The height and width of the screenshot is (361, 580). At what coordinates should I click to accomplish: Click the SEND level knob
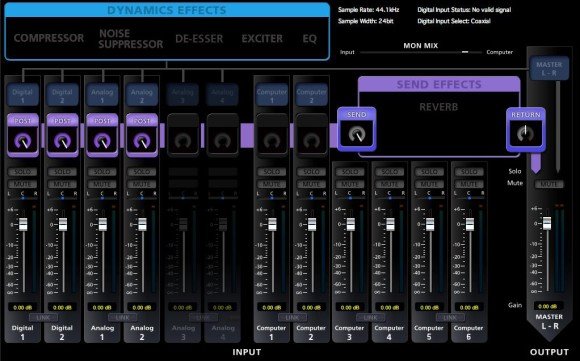coord(357,134)
